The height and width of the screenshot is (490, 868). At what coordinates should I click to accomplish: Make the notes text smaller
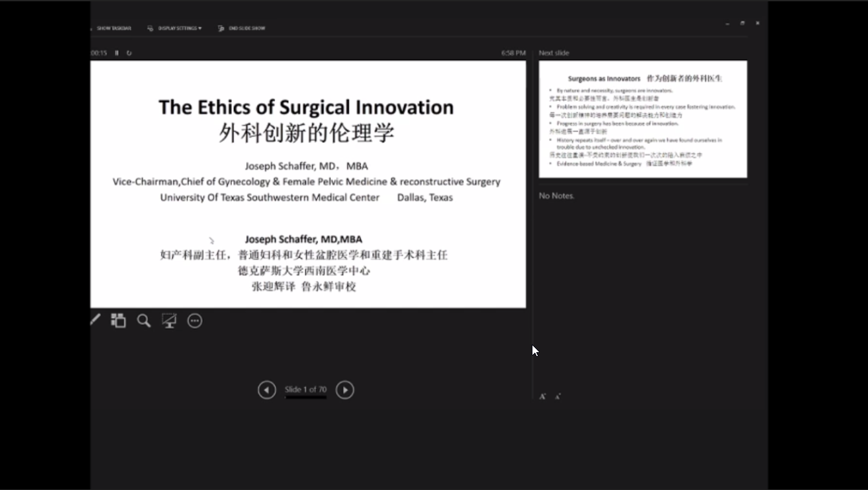pyautogui.click(x=558, y=396)
